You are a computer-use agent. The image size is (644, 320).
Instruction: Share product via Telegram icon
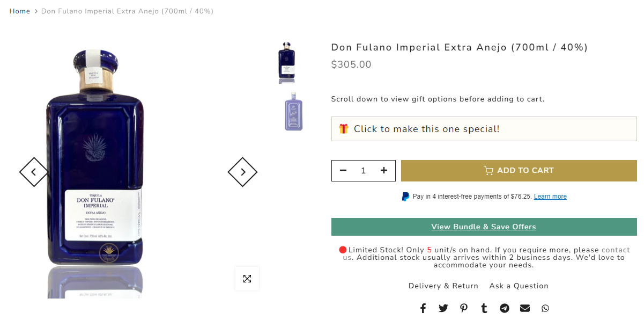[x=505, y=308]
